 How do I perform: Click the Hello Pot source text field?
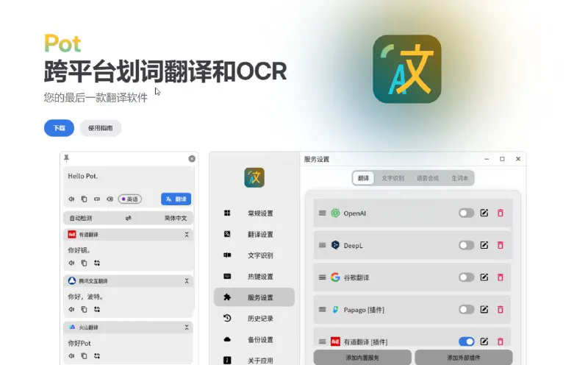129,180
